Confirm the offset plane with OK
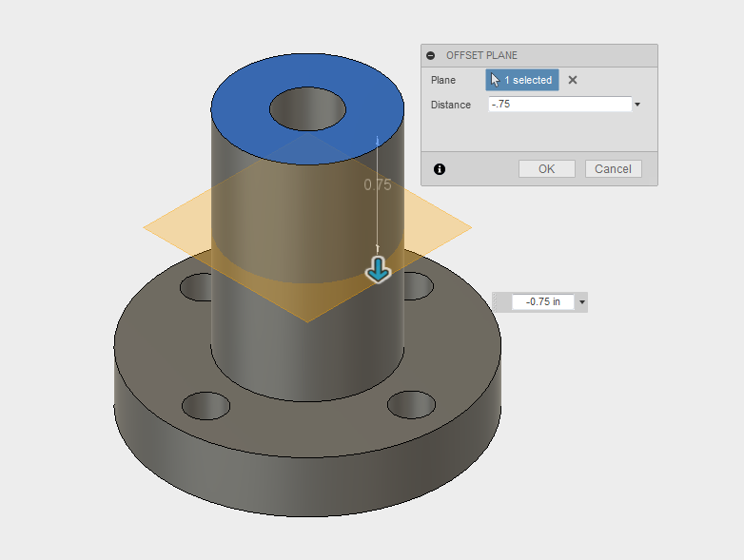 [547, 169]
